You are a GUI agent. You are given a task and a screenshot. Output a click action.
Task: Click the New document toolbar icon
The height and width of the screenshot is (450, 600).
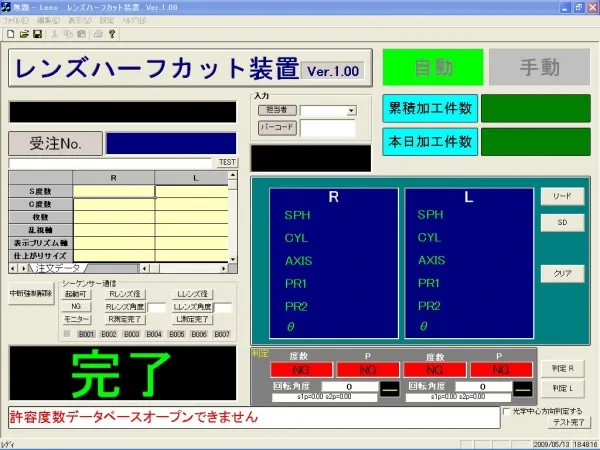(11, 34)
